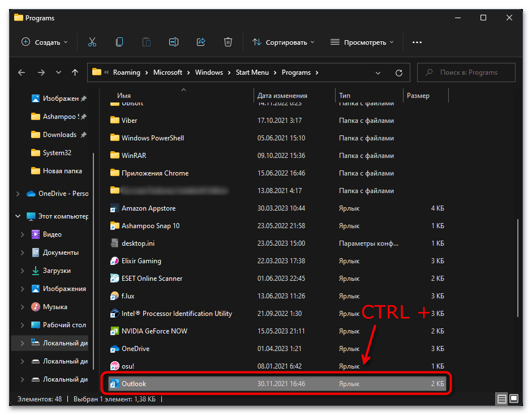Go forward with the right arrow
This screenshot has width=532, height=415.
coord(41,72)
